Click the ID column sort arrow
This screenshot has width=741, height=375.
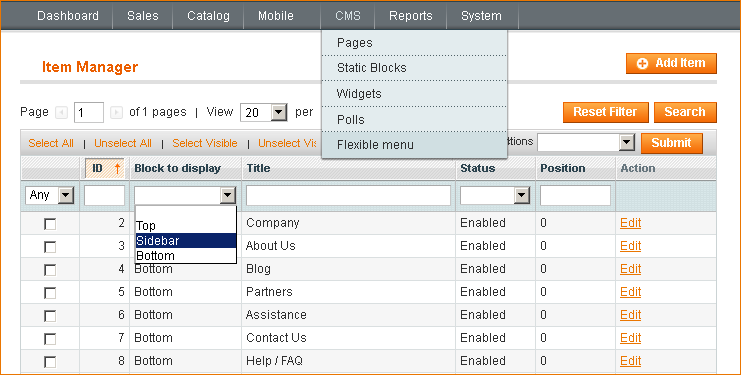tap(118, 168)
